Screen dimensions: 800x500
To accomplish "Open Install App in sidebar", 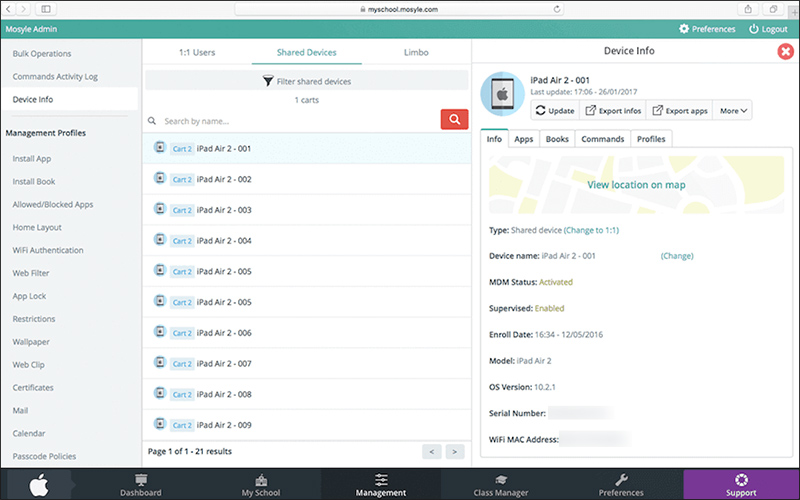I will coord(32,159).
